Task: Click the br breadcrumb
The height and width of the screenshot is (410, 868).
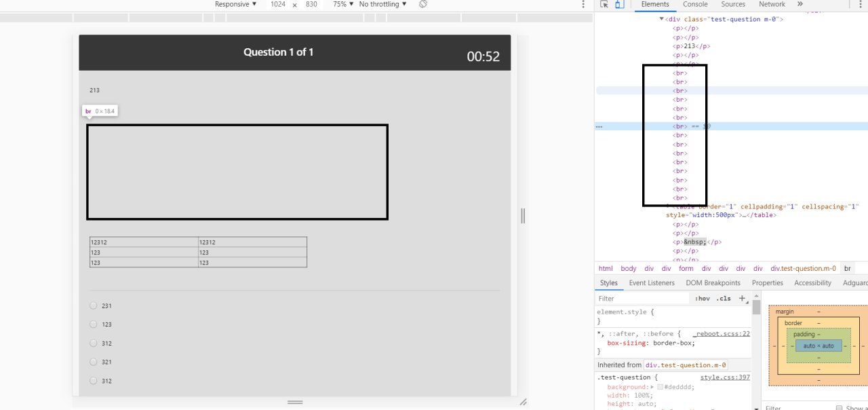Action: (x=847, y=269)
